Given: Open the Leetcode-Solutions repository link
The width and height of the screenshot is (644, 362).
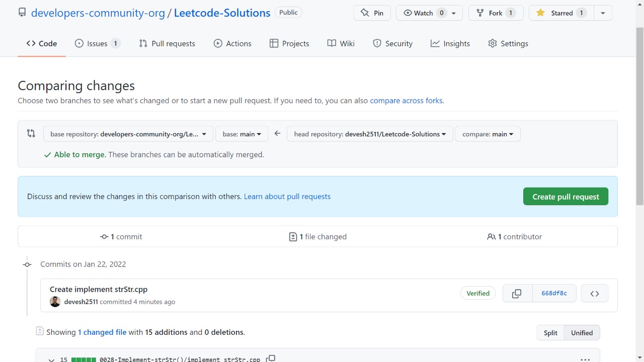Looking at the screenshot, I should pyautogui.click(x=222, y=13).
